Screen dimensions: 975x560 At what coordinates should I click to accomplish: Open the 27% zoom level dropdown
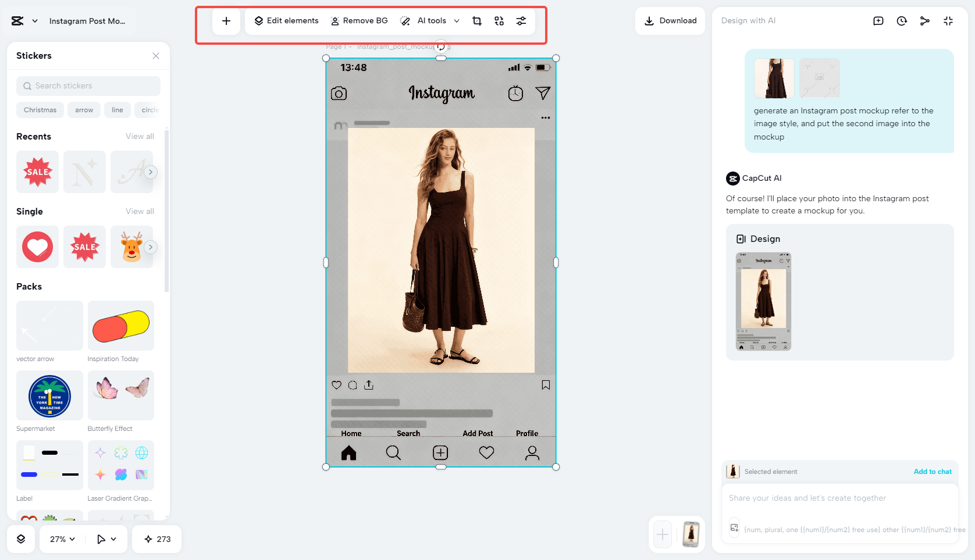(61, 539)
